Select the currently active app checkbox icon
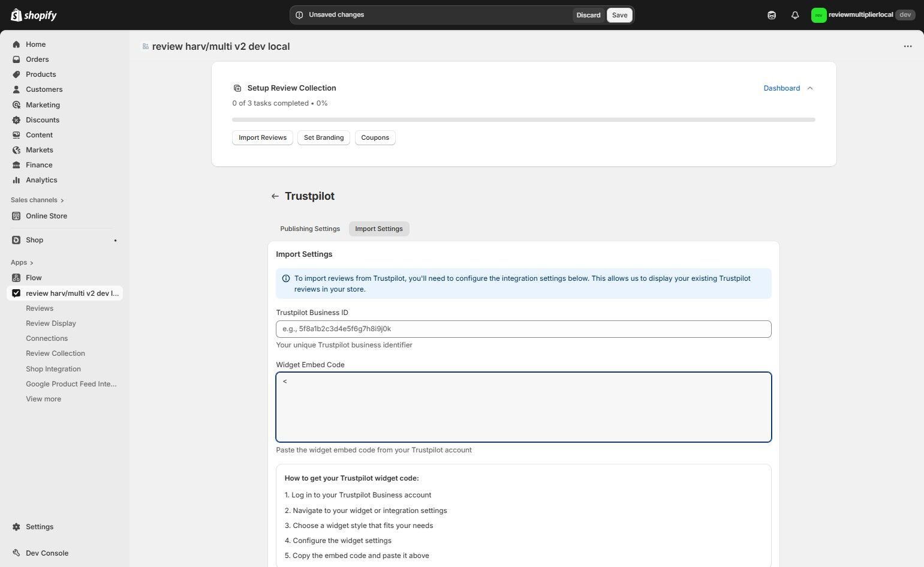This screenshot has width=924, height=567. (16, 293)
